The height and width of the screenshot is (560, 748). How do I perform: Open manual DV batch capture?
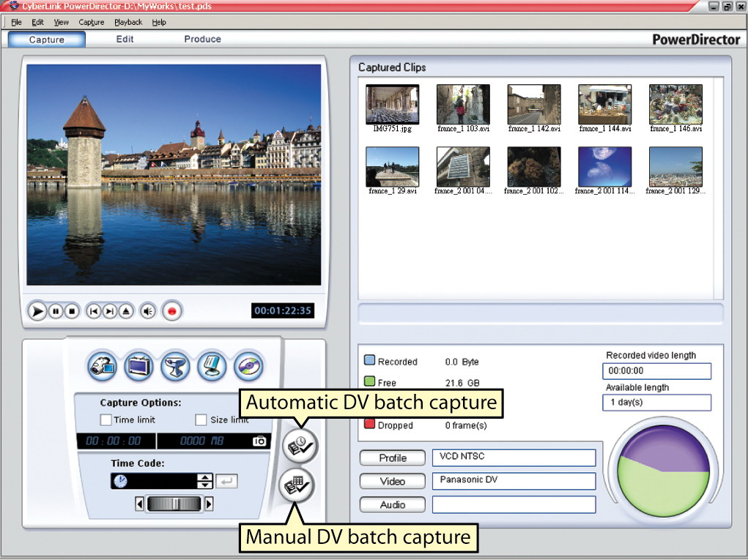tap(297, 485)
